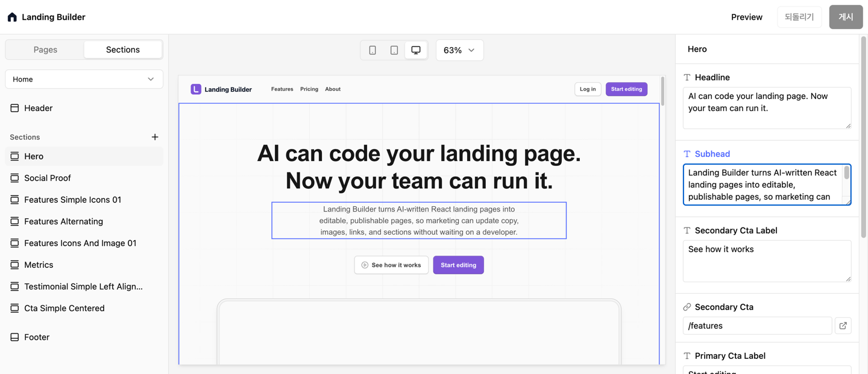Image resolution: width=868 pixels, height=374 pixels.
Task: Select Testimonial Simple Left Align section
Action: tap(84, 287)
